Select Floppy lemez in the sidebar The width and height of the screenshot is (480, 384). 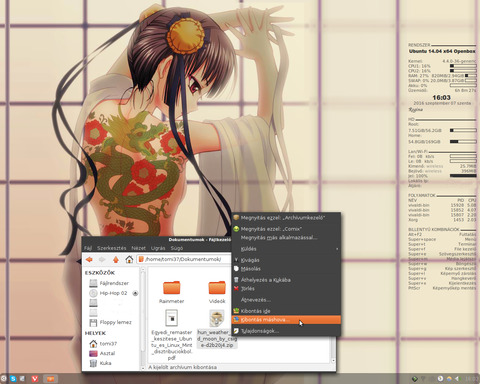click(110, 322)
